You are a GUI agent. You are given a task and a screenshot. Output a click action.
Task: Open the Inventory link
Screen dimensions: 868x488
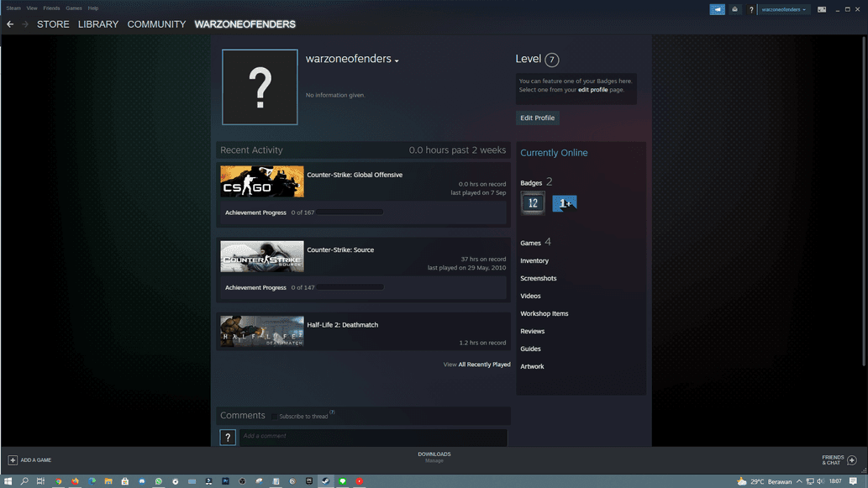point(534,260)
